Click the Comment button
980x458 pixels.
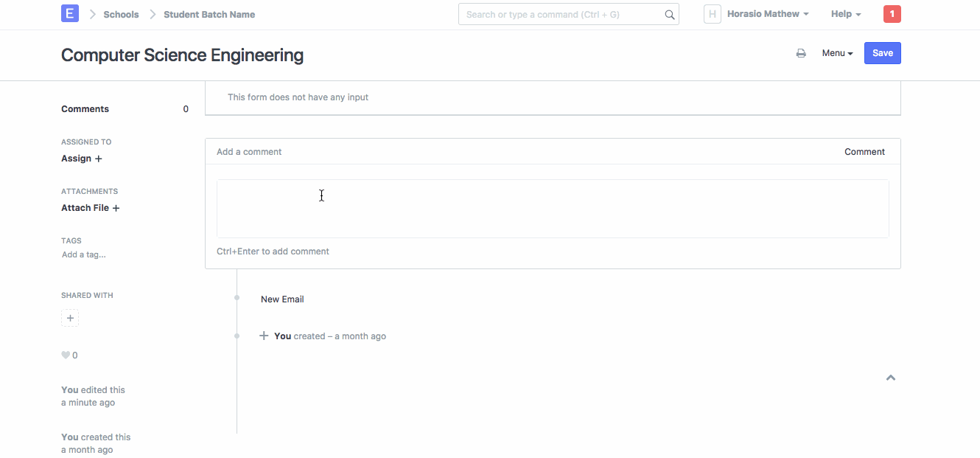coord(864,152)
